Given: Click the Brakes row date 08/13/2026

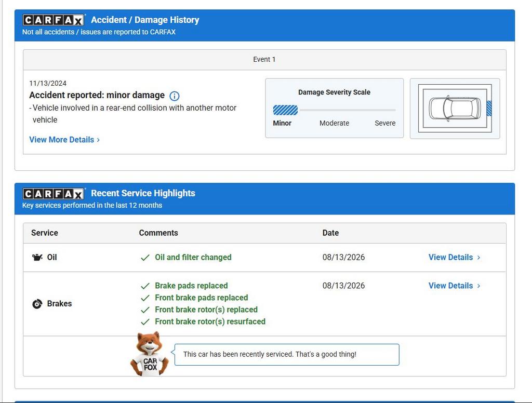Looking at the screenshot, I should pos(343,286).
